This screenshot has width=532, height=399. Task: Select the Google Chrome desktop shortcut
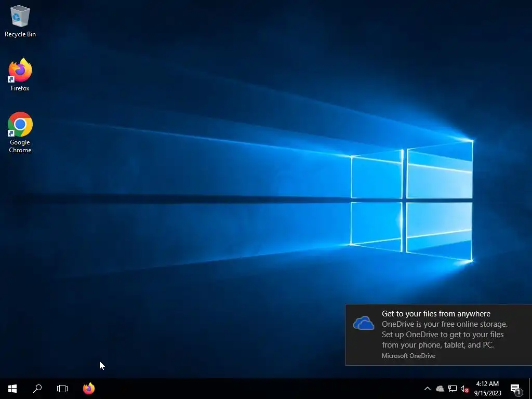20,132
